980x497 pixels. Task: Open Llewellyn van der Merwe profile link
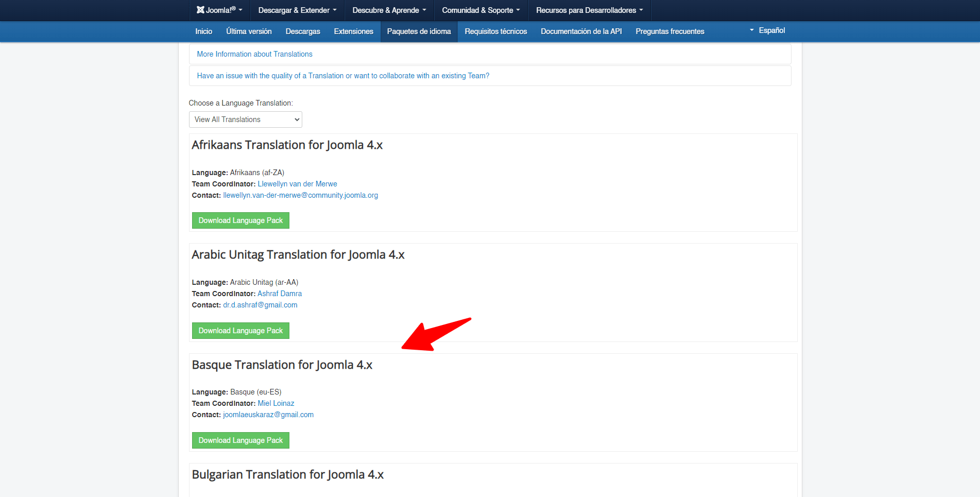(297, 184)
